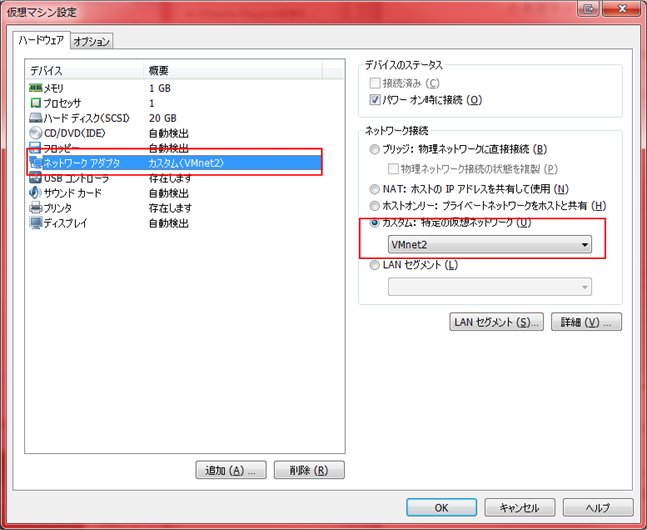This screenshot has width=647, height=530.
Task: Choose NAT network connection option
Action: [x=375, y=188]
